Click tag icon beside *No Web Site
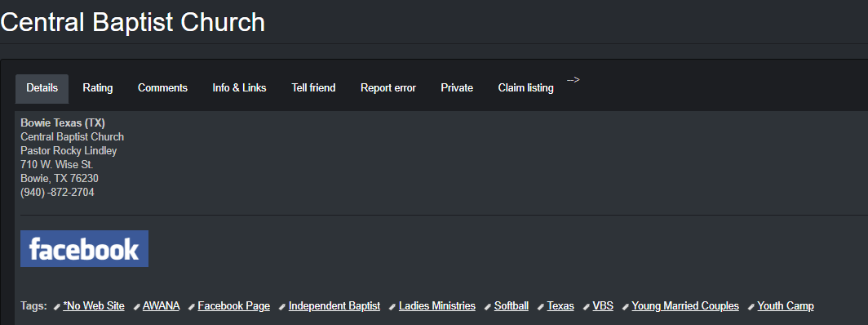The height and width of the screenshot is (325, 868). 57,307
